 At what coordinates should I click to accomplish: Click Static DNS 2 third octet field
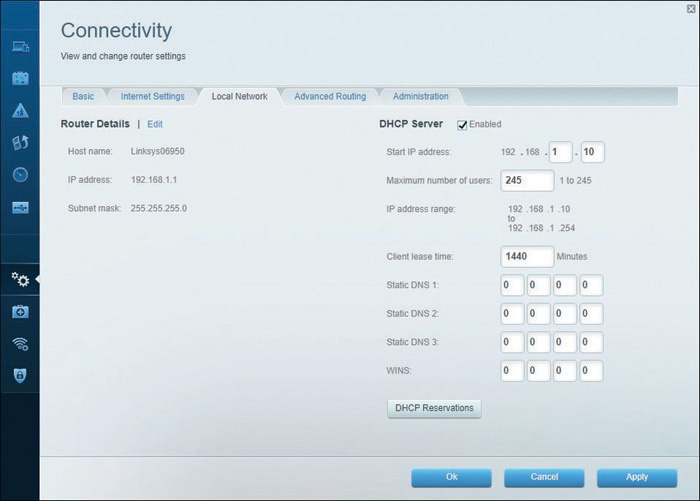(565, 313)
